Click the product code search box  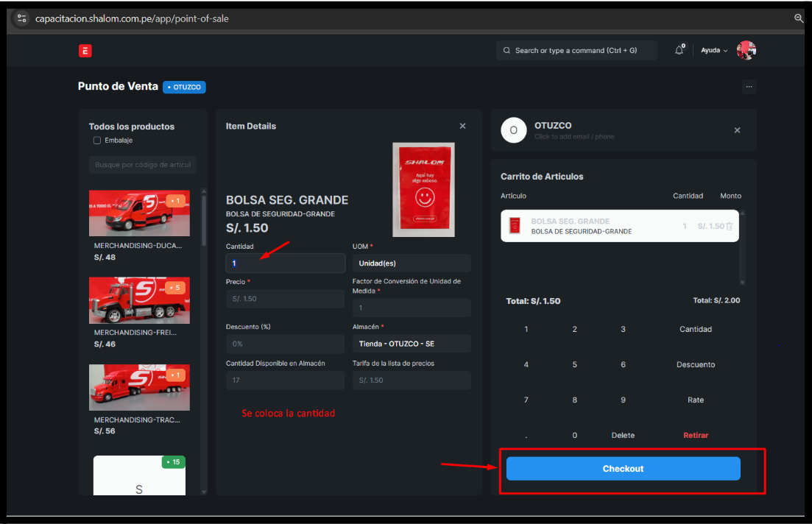click(x=143, y=165)
